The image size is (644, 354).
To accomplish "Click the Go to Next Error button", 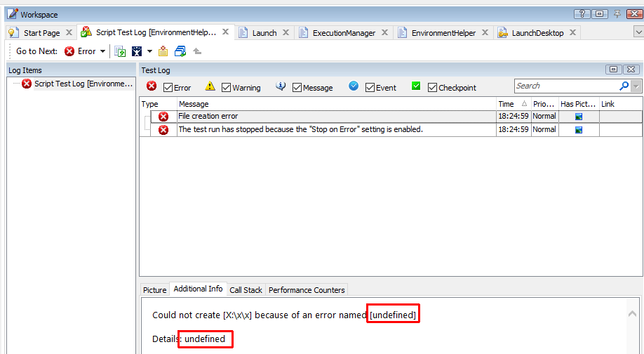I will pos(80,51).
